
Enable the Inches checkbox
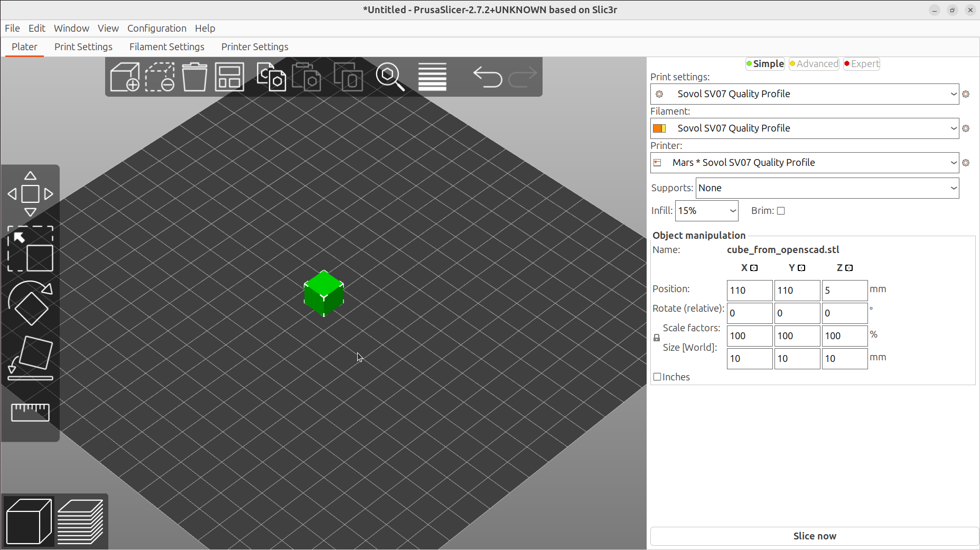[657, 377]
